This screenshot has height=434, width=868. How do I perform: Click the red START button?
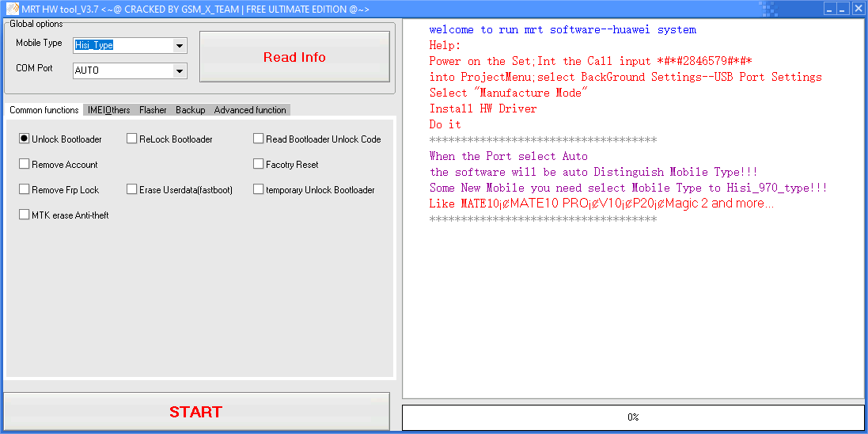click(x=196, y=412)
